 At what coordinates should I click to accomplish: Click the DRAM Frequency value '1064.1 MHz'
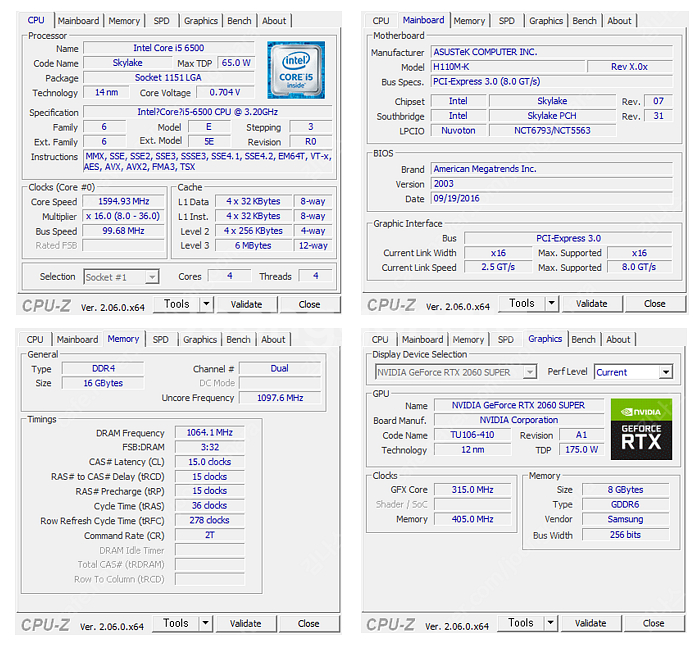tap(209, 433)
